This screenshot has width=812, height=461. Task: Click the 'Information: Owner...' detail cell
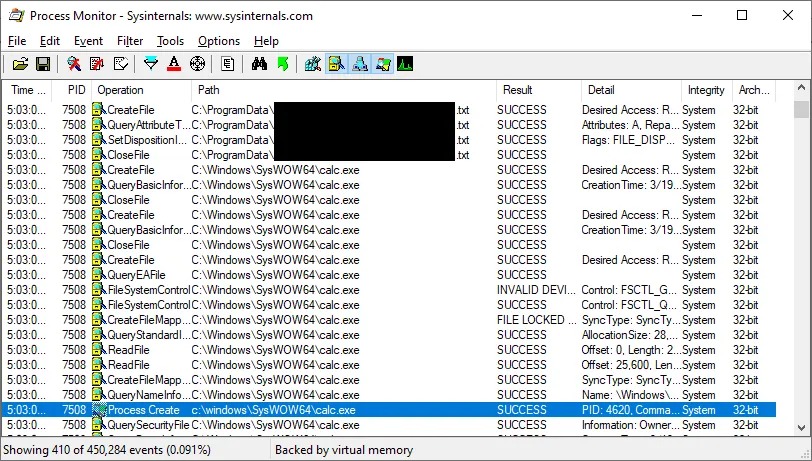630,425
